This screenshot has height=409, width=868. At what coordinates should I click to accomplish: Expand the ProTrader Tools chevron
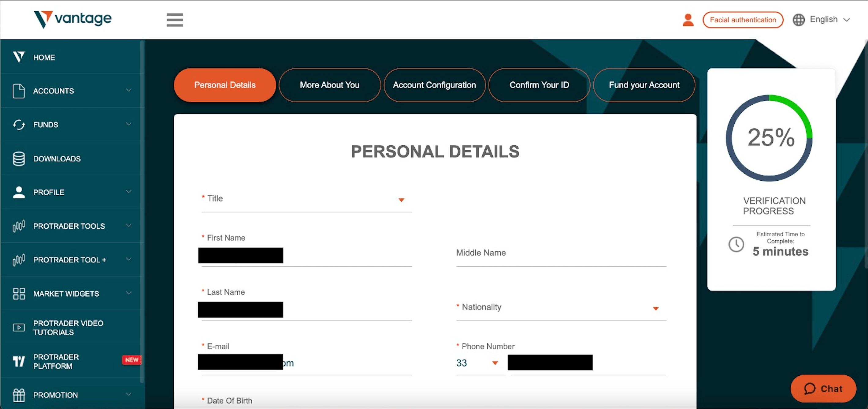pyautogui.click(x=129, y=225)
